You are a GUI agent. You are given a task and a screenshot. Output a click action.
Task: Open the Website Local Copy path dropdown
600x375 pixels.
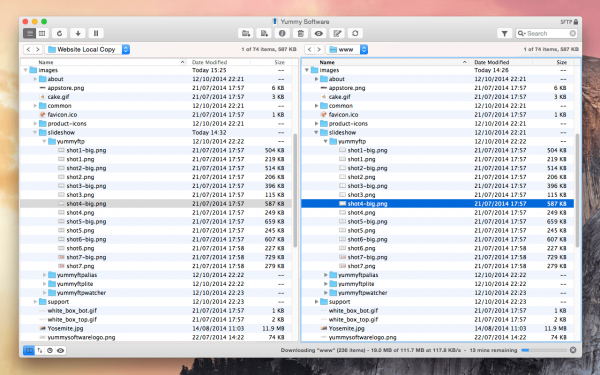87,49
